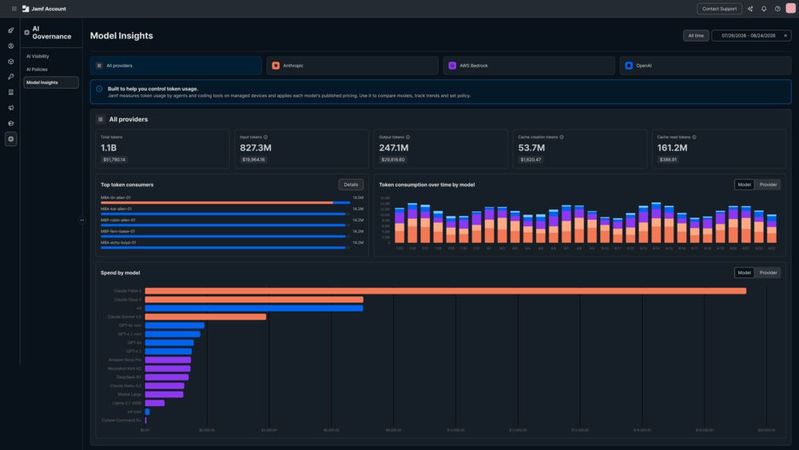This screenshot has width=799, height=450.
Task: Open the megaphone icon in the left rail
Action: (x=11, y=108)
